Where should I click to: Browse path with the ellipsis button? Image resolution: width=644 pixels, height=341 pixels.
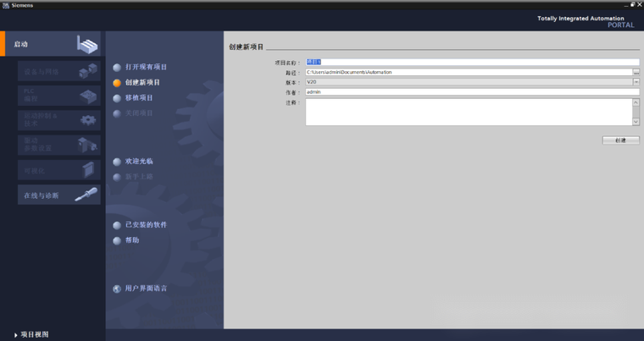pyautogui.click(x=636, y=72)
